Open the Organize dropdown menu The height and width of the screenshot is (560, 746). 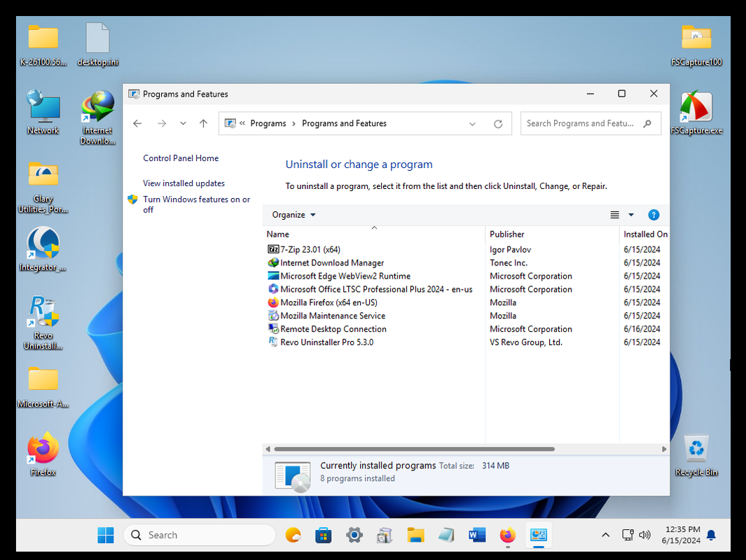pyautogui.click(x=293, y=215)
